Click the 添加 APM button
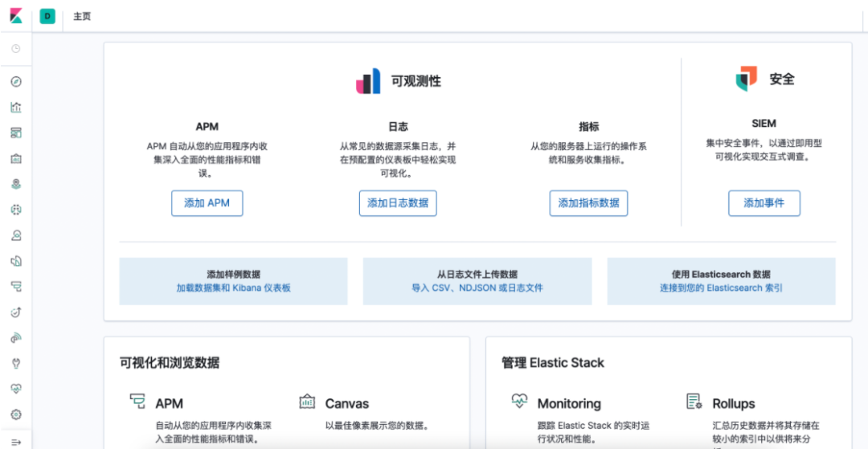The image size is (868, 449). [x=207, y=203]
